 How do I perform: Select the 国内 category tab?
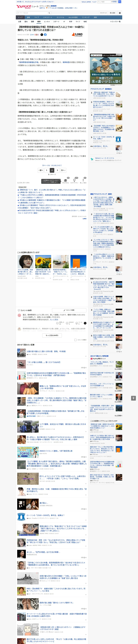(26, 21)
